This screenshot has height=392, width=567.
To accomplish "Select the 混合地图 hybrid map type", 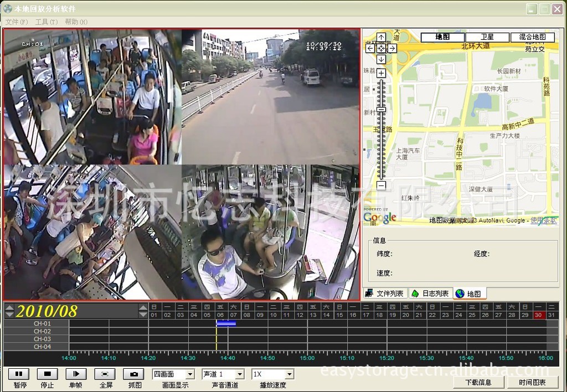I will click(x=532, y=37).
